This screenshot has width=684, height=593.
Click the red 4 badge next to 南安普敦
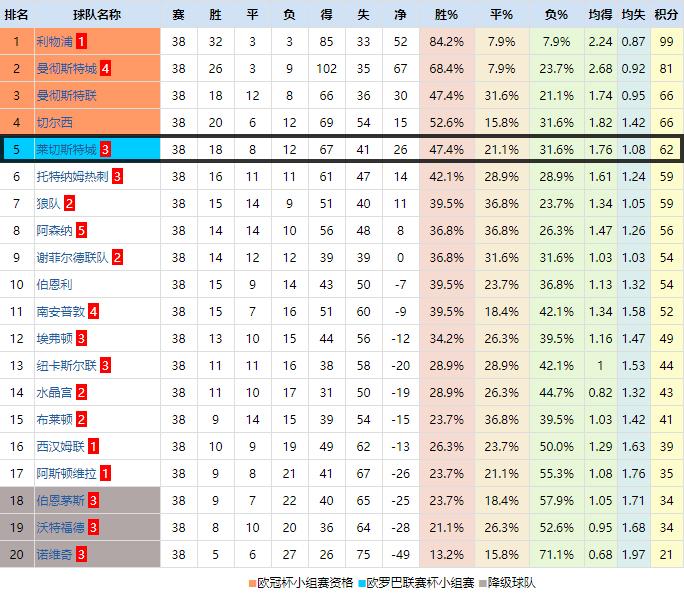click(93, 311)
